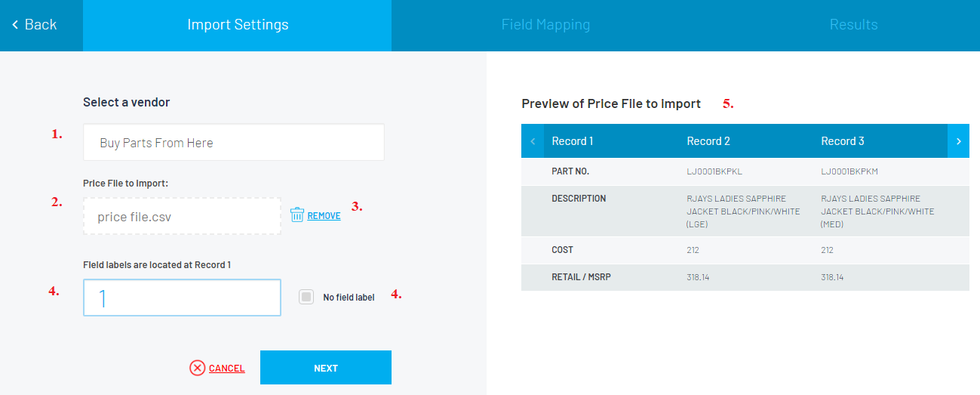Focus the field label record number input
This screenshot has height=395, width=980.
[182, 298]
